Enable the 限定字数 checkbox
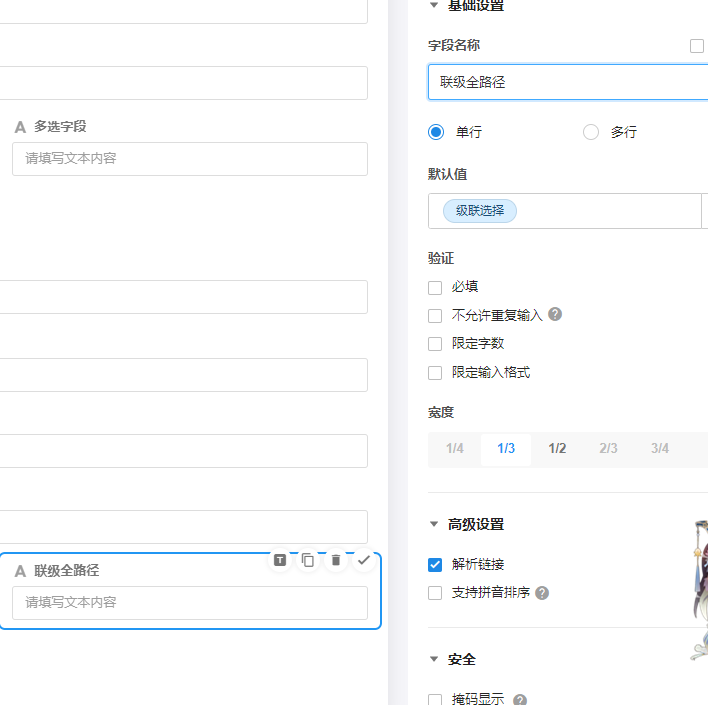 [435, 344]
